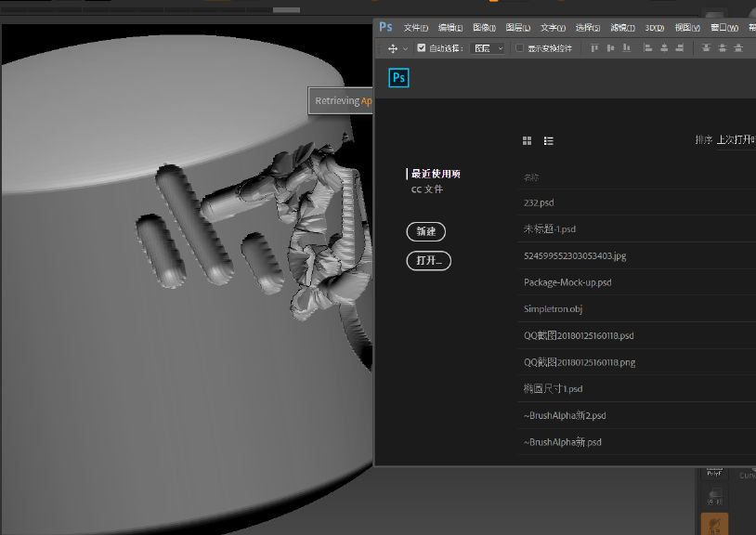Distribute layers by vertical centers
The height and width of the screenshot is (535, 756).
723,47
